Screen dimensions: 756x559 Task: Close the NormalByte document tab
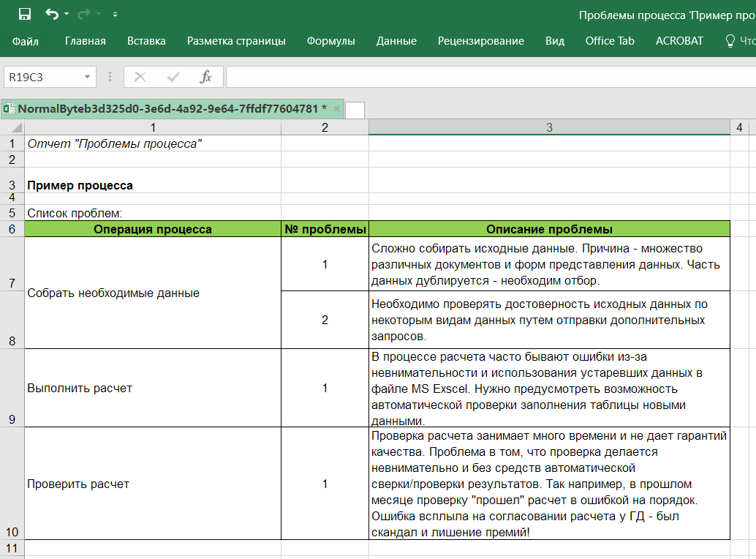click(336, 109)
